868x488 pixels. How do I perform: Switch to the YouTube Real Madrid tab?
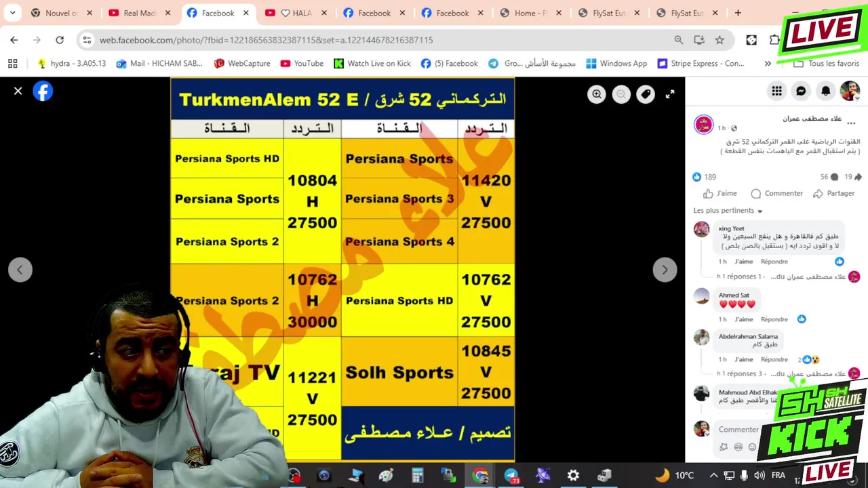(x=138, y=13)
